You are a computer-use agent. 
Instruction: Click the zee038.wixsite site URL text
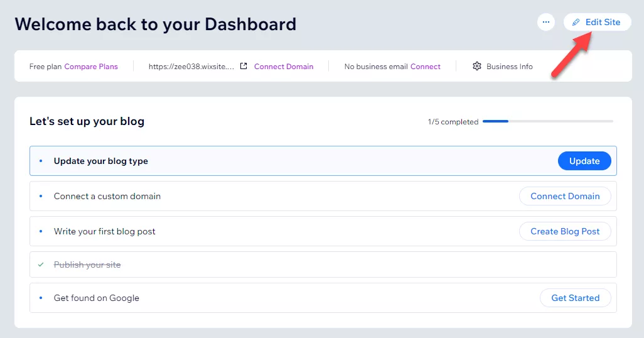click(191, 66)
